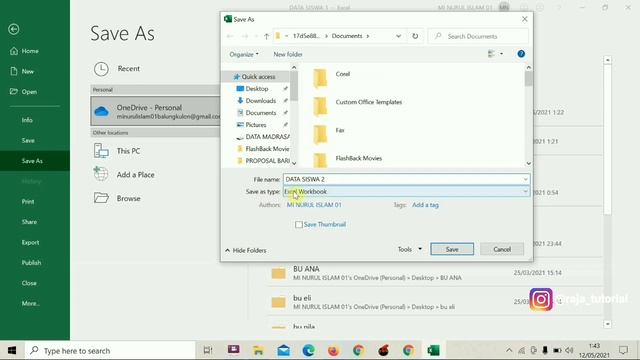Open notification center on taskbar
640x360 pixels.
pos(623,350)
